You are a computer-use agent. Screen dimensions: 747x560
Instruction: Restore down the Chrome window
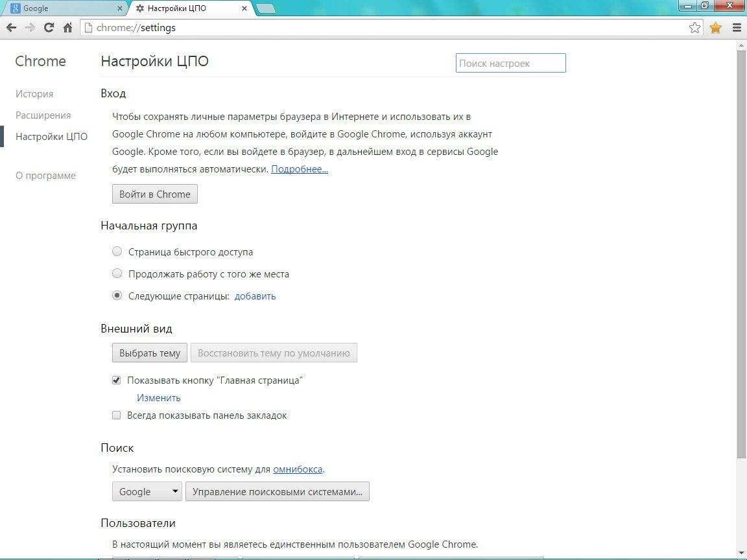click(x=705, y=6)
